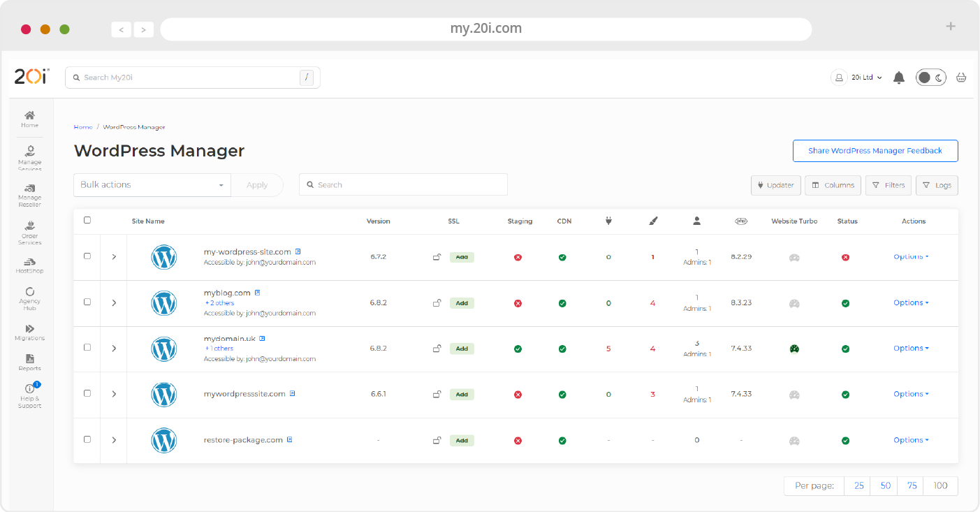
Task: Set per page to 50
Action: point(885,486)
